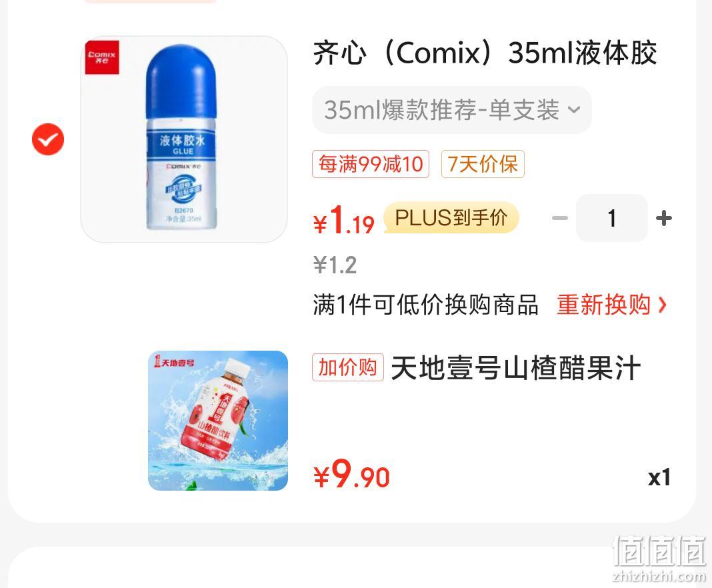Open the 天地壹号 hawthorn vinegar drink thumbnail

(218, 421)
